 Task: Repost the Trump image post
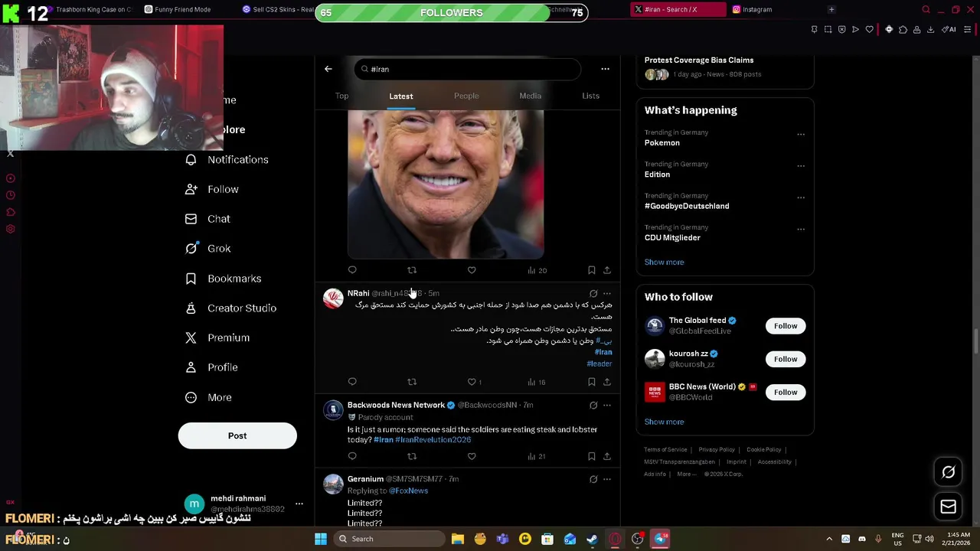[412, 270]
